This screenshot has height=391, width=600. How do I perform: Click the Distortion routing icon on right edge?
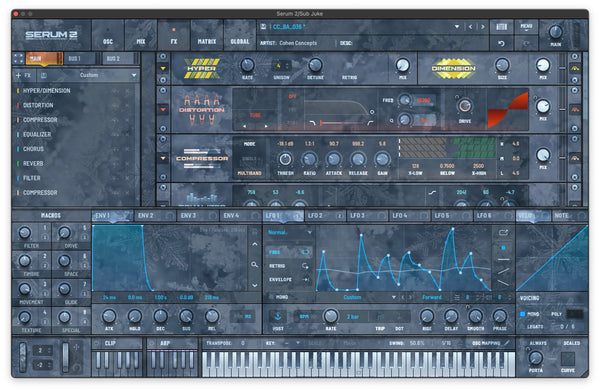click(575, 109)
